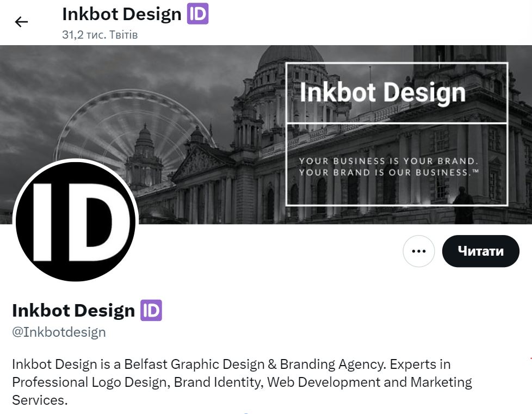Image resolution: width=532 pixels, height=414 pixels.
Task: Click the ID badge beside profile name
Action: click(x=151, y=310)
